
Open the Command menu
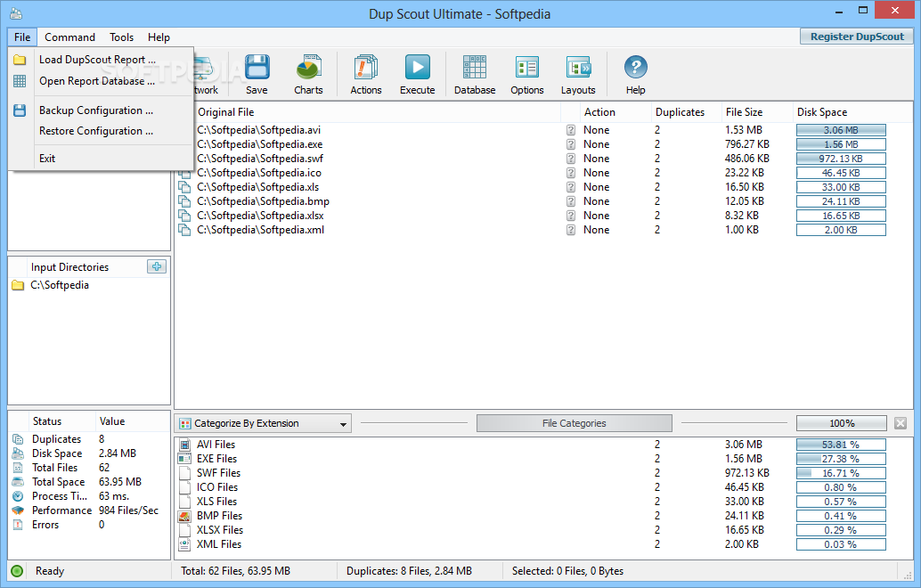[x=69, y=37]
